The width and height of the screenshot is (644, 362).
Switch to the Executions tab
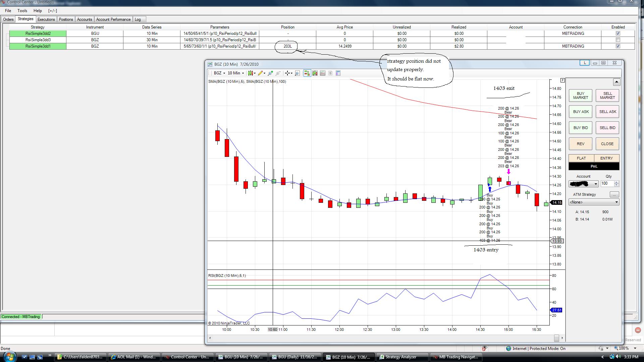click(46, 19)
